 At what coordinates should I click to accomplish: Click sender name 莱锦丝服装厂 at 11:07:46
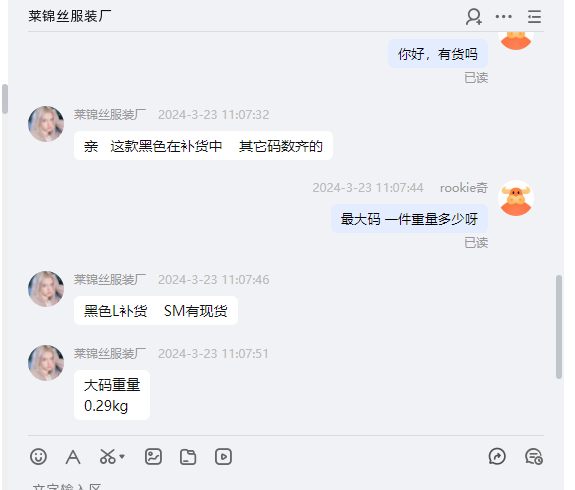click(x=110, y=280)
